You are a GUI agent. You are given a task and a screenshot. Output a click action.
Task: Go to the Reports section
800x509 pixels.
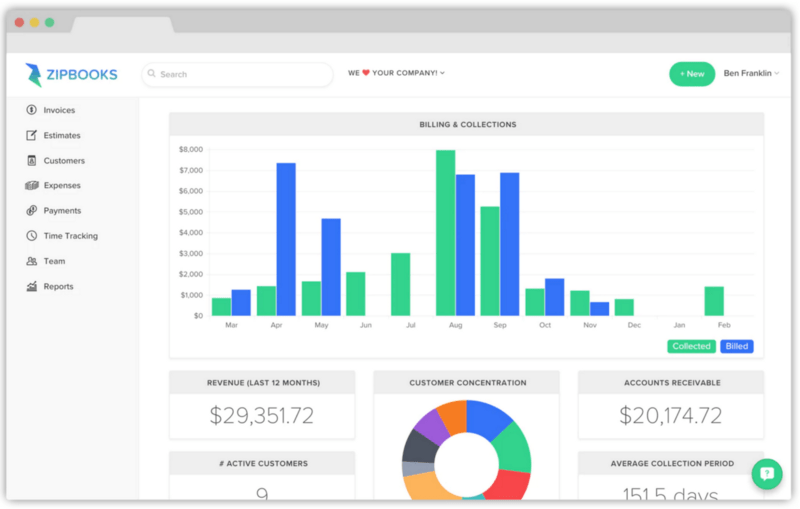58,287
